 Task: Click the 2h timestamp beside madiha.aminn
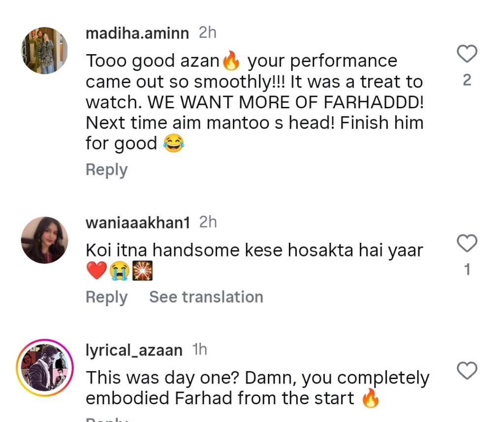tap(207, 33)
